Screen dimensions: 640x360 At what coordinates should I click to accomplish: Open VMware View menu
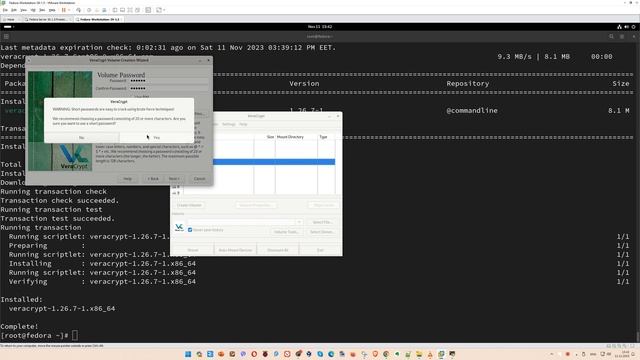24,10
